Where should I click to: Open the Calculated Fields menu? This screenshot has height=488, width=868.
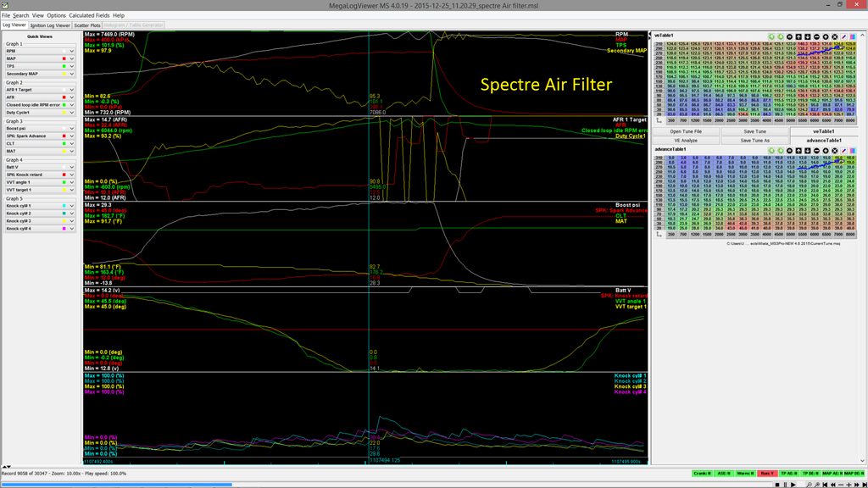click(x=90, y=15)
